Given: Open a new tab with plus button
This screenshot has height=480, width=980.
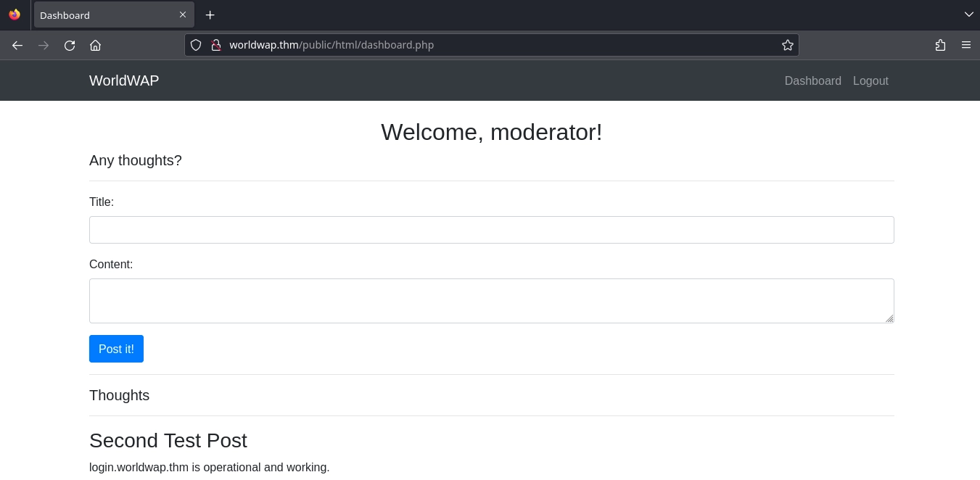Looking at the screenshot, I should (210, 15).
